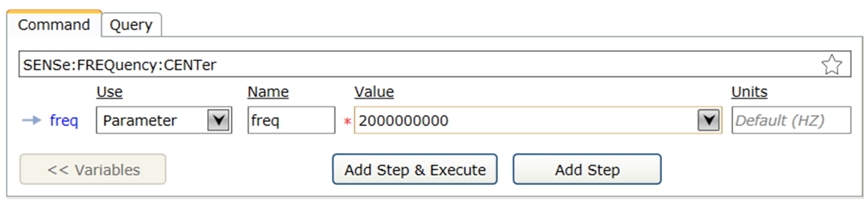
Task: Click the Value field showing 2000000000
Action: pyautogui.click(x=521, y=120)
